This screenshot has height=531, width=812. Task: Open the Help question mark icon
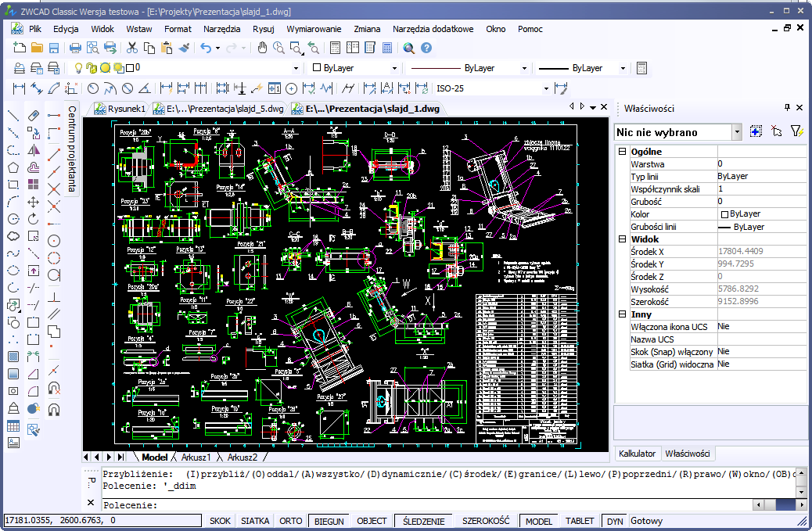point(426,48)
